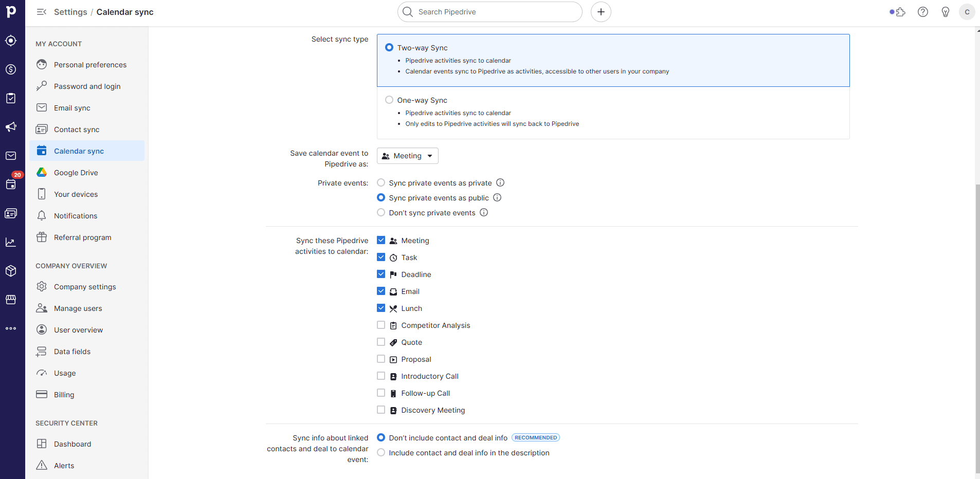Show info for sync private events as public
The image size is (980, 479).
(x=497, y=197)
